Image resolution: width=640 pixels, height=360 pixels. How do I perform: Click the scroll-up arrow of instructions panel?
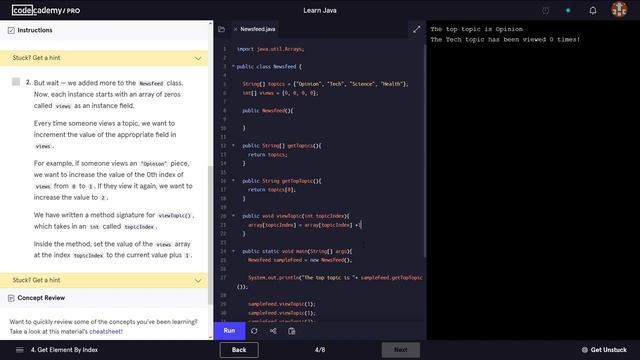tap(210, 23)
